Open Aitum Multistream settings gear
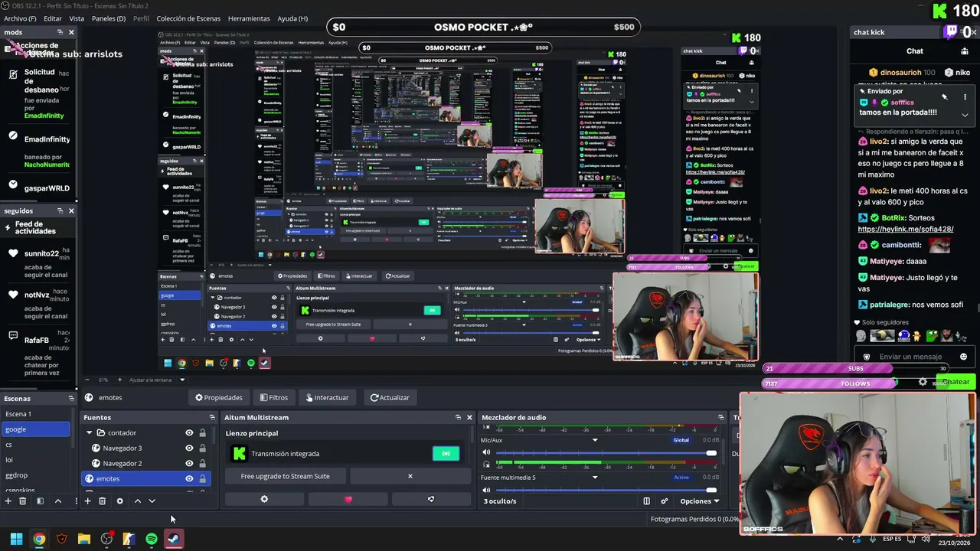This screenshot has height=551, width=980. 264,499
